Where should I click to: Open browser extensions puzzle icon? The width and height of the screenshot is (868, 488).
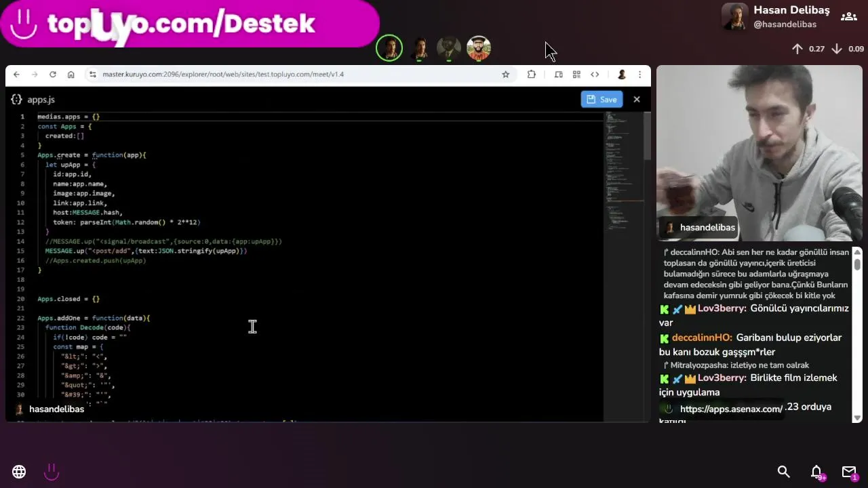(532, 75)
